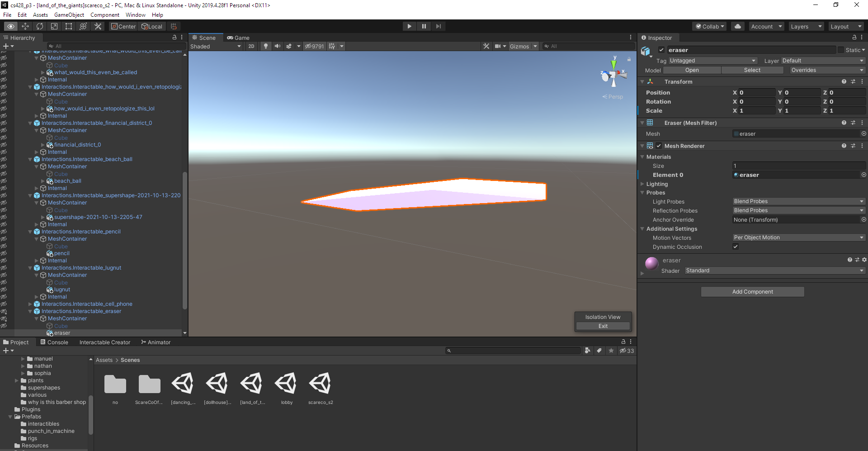868x451 pixels.
Task: Open scene component tools icon
Action: click(486, 46)
